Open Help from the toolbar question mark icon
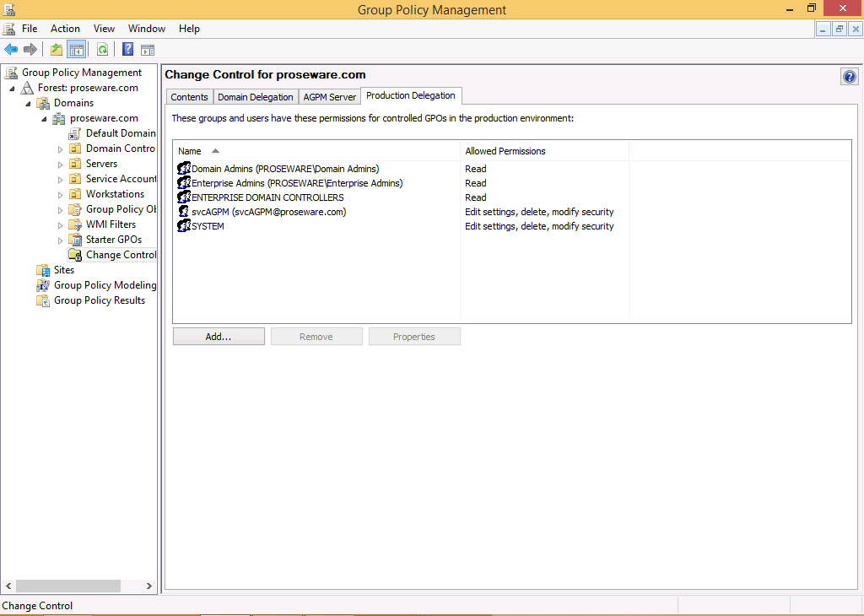This screenshot has height=616, width=864. [128, 50]
